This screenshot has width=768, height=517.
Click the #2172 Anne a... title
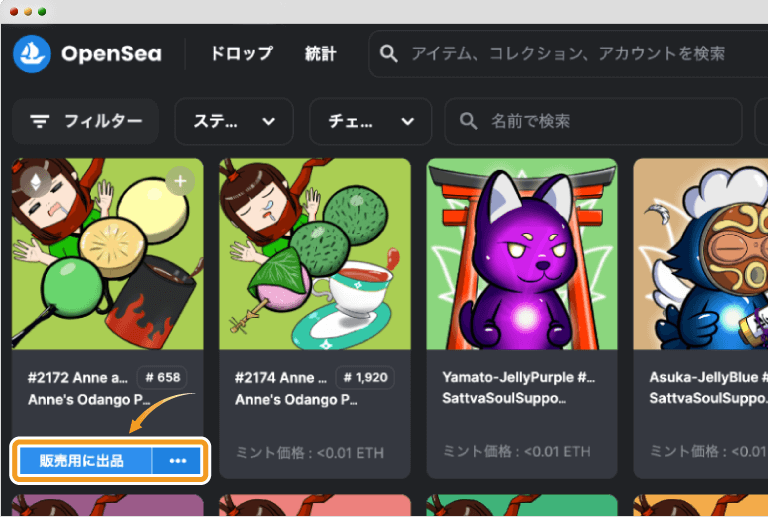77,377
